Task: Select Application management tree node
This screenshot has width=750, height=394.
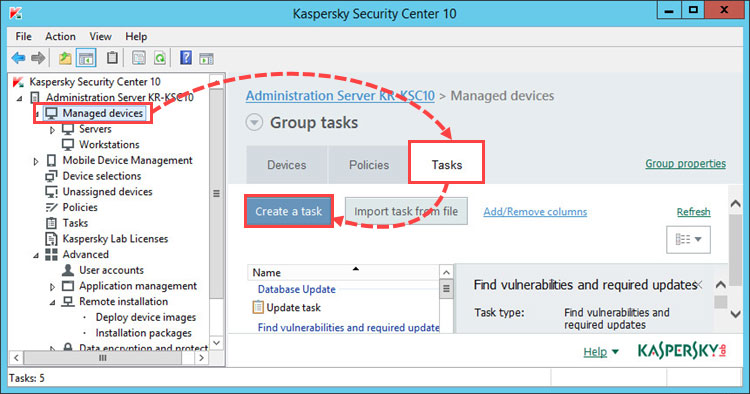Action: (x=138, y=286)
